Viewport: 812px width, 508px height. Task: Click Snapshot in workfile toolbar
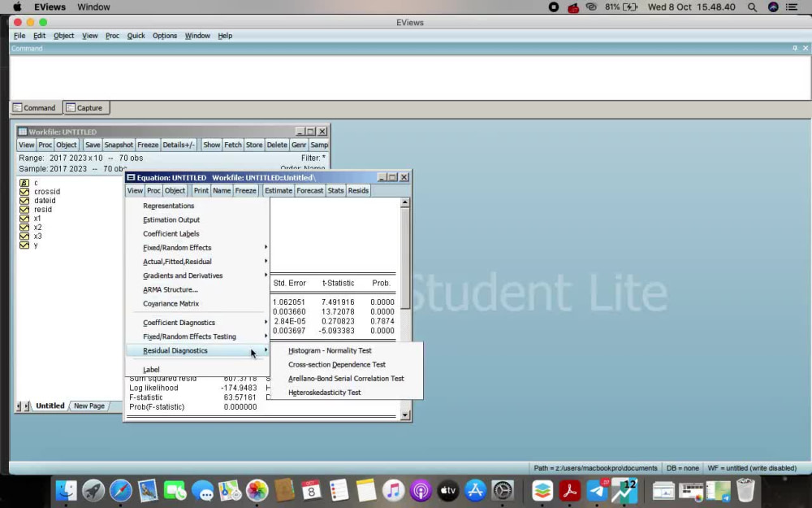click(119, 145)
